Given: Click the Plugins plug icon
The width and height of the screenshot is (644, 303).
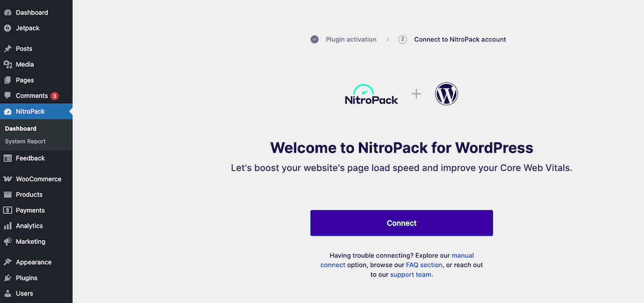Looking at the screenshot, I should (x=8, y=278).
